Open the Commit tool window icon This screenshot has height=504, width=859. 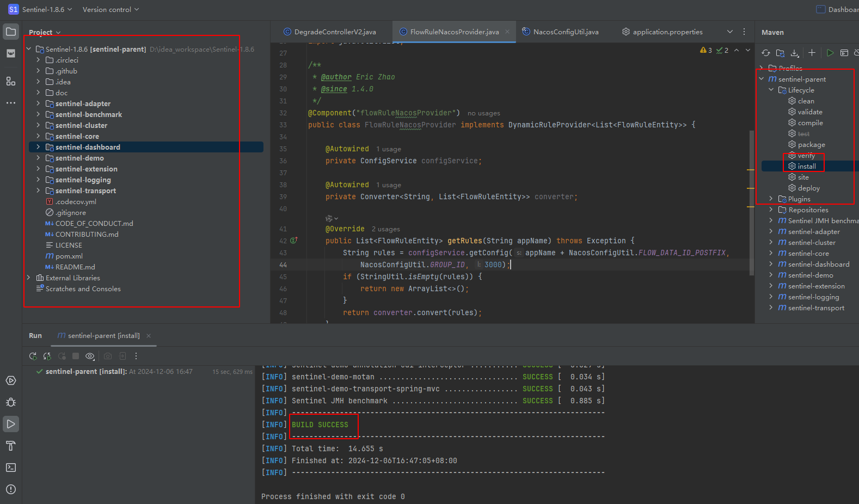pos(11,53)
